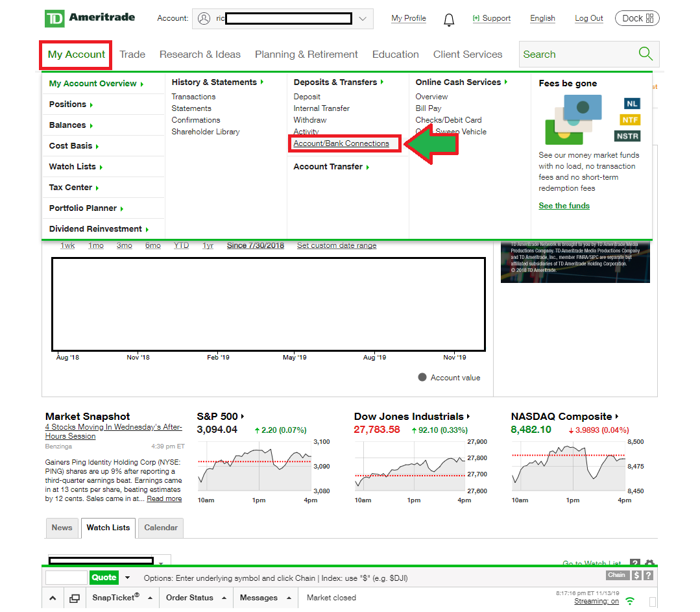700x612 pixels.
Task: Switch to the Calendar tab
Action: click(161, 528)
